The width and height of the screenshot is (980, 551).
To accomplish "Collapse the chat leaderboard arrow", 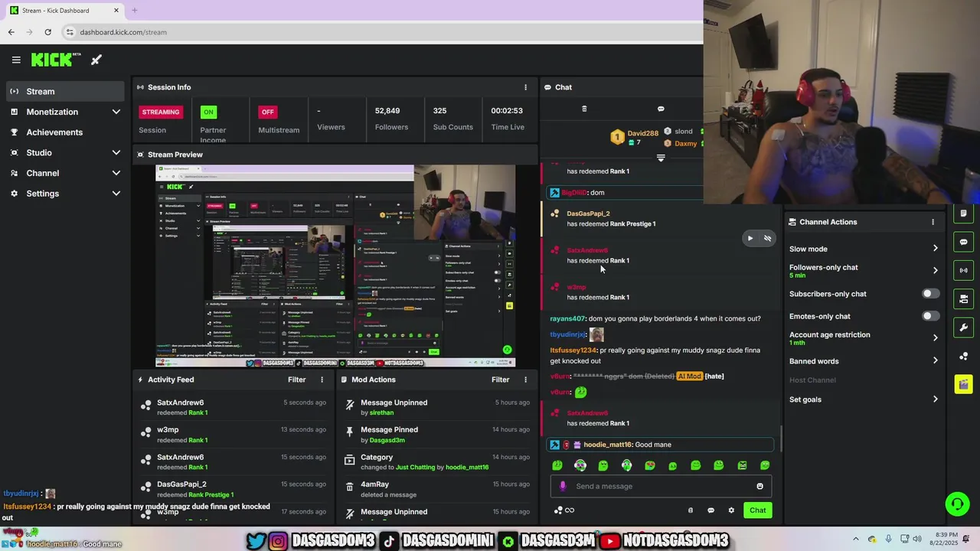I will (x=661, y=158).
